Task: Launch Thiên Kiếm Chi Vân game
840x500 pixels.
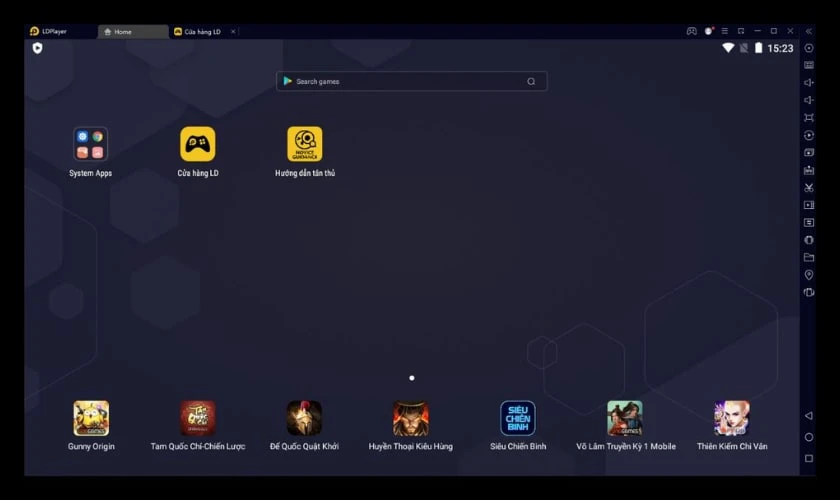Action: pyautogui.click(x=731, y=418)
